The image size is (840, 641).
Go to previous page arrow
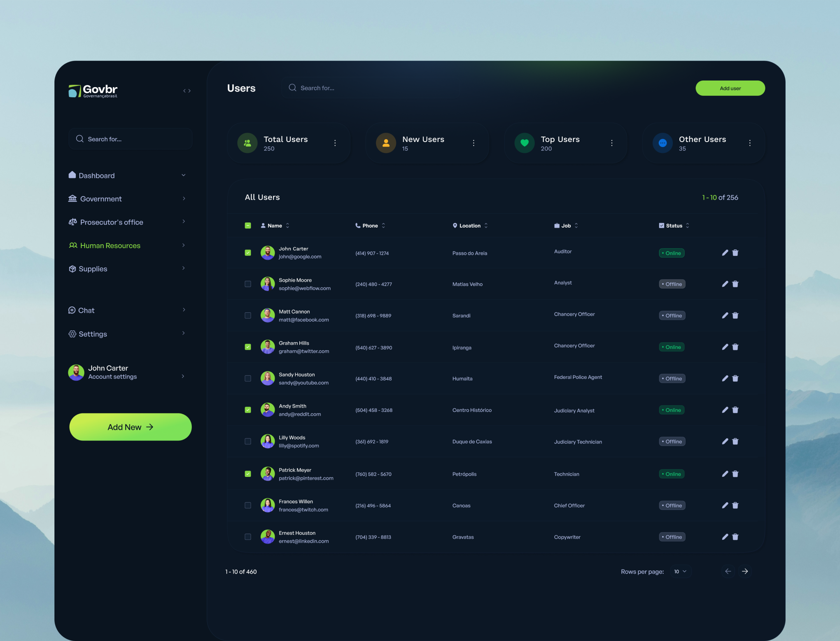pos(728,571)
